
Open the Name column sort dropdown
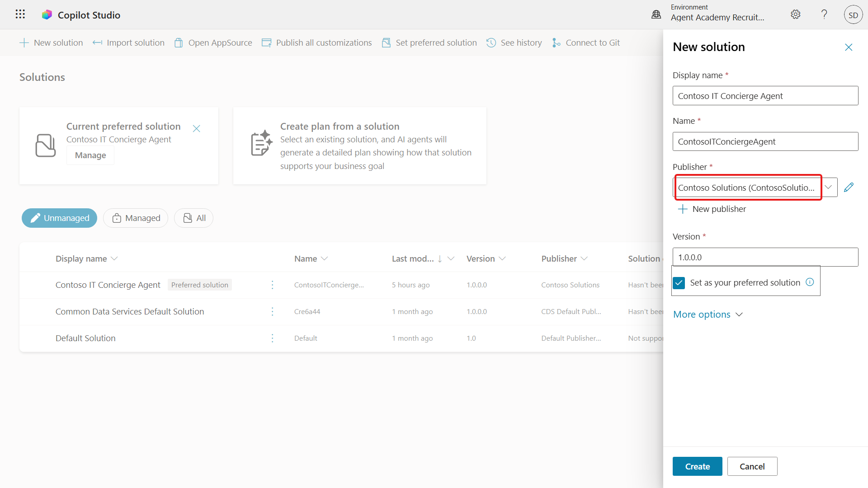pyautogui.click(x=324, y=258)
